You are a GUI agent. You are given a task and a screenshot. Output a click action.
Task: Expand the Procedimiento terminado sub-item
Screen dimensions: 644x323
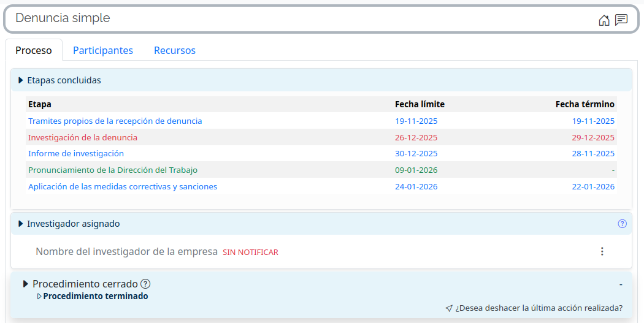[x=39, y=297]
